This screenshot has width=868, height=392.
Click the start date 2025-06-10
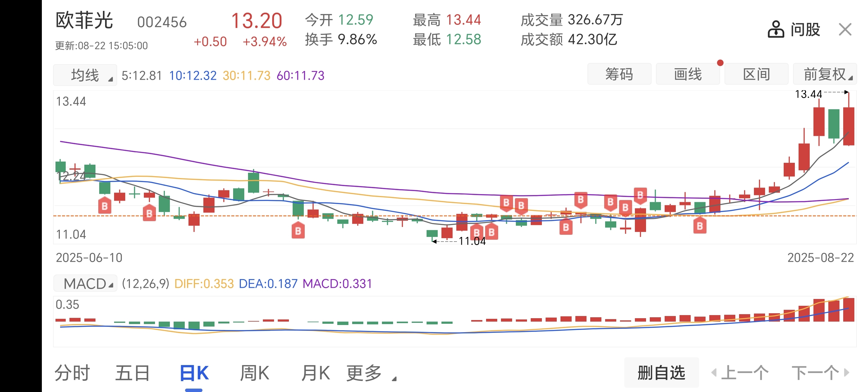pyautogui.click(x=89, y=257)
